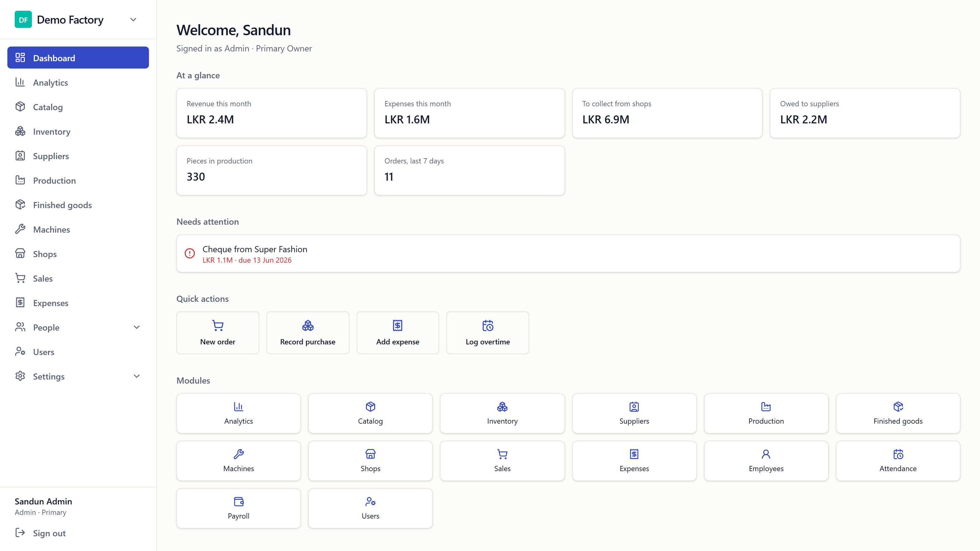The width and height of the screenshot is (980, 551).
Task: Click the wallet icon in Payroll module
Action: click(x=239, y=502)
